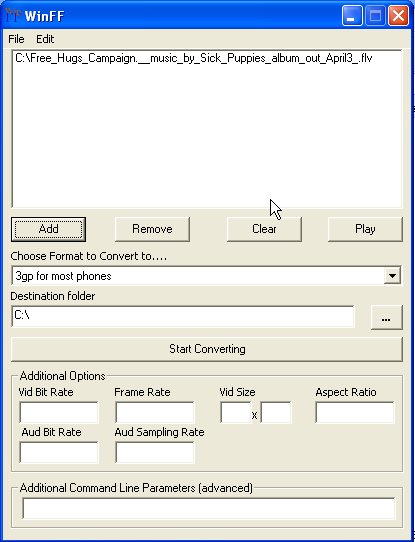Open the Edit menu
This screenshot has width=415, height=542.
(x=45, y=39)
